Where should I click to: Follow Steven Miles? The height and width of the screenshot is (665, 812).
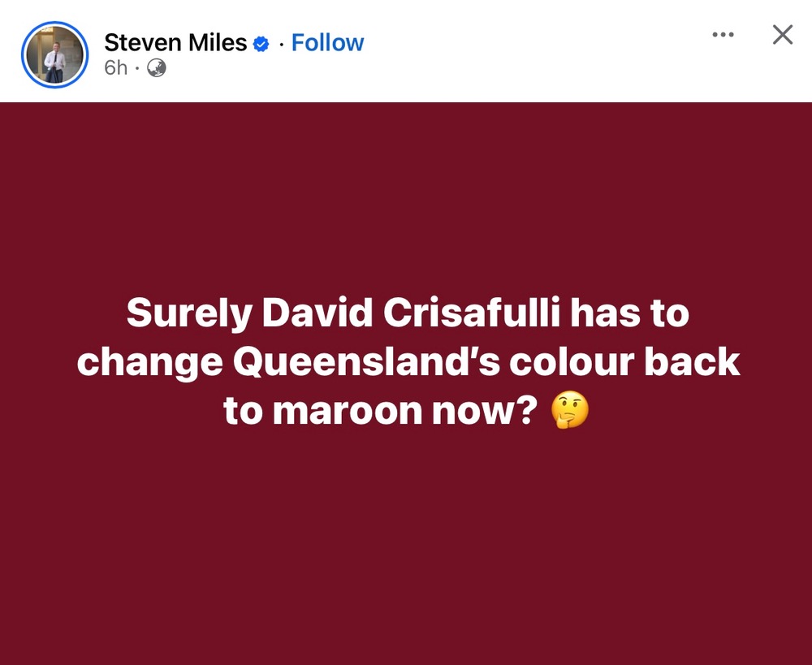tap(327, 43)
